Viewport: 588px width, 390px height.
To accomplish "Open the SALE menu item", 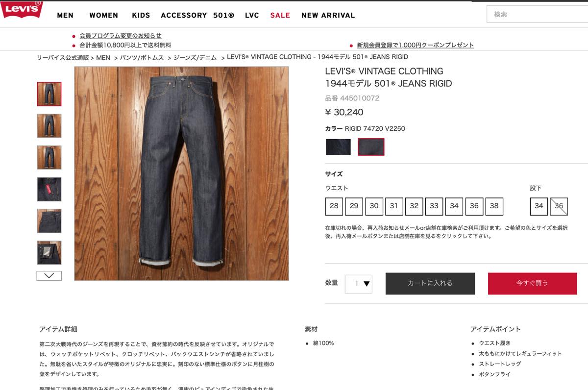I will [x=280, y=15].
